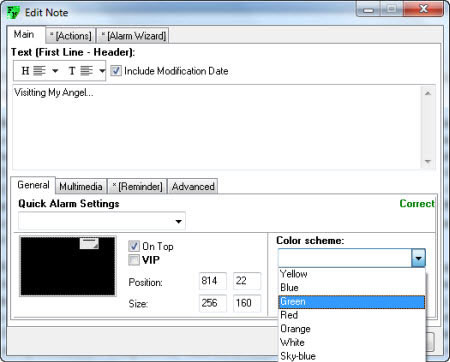Viewport: 450px width, 362px height.
Task: Click the small note icon in screen preview
Action: 89,243
